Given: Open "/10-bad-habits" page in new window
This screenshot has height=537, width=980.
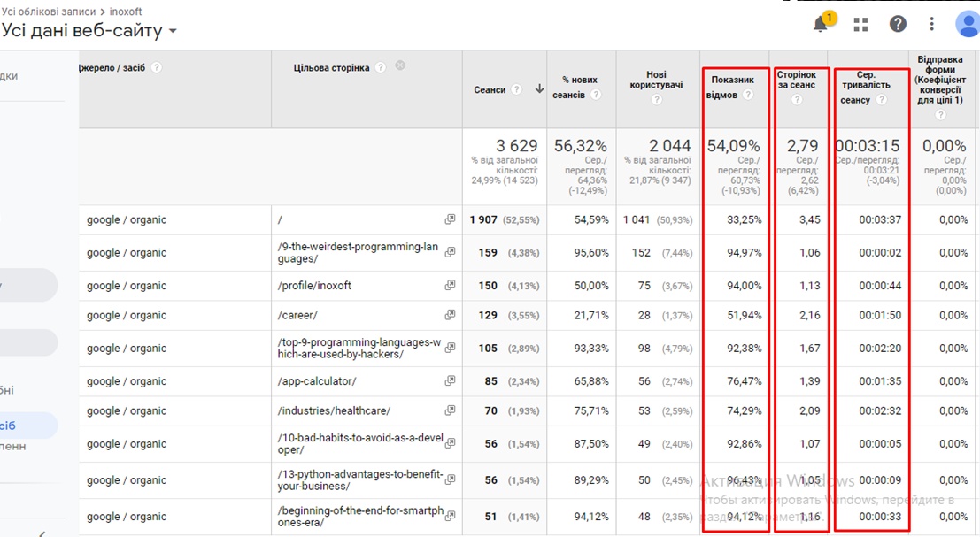Looking at the screenshot, I should 450,442.
